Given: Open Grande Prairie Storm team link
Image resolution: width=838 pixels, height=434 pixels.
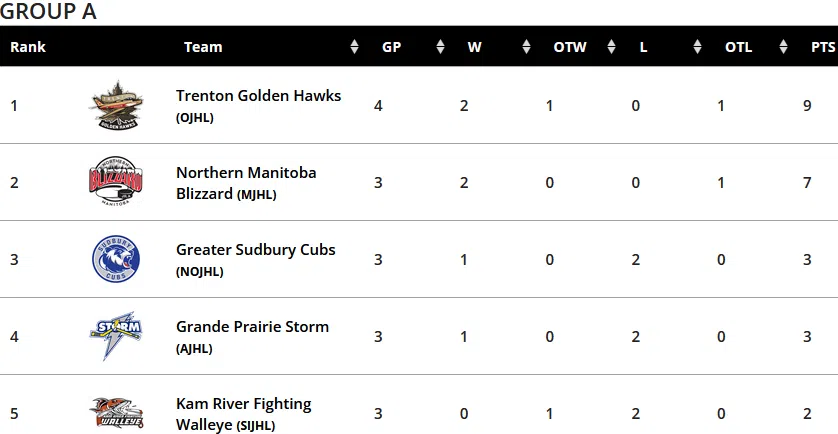Looking at the screenshot, I should click(252, 327).
